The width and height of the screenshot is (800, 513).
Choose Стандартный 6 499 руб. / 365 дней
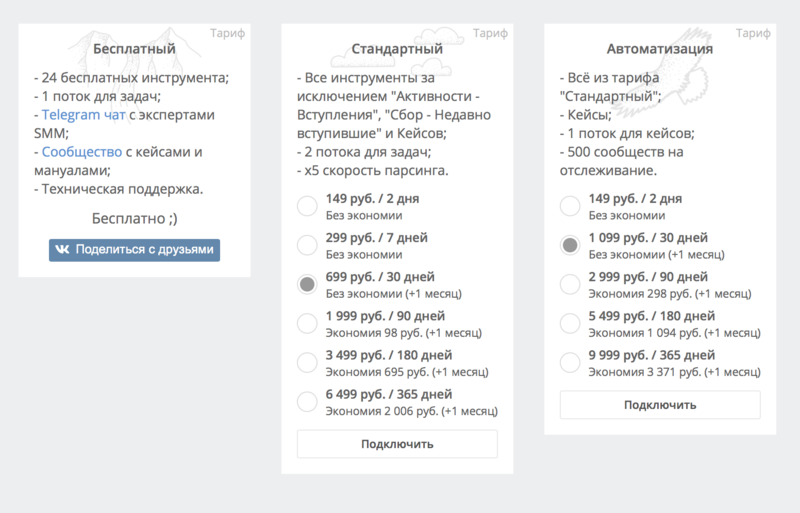click(308, 402)
